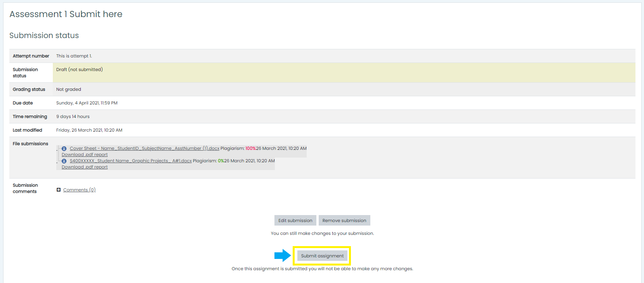
Task: Click the Cover Sheet document file icon
Action: point(64,149)
